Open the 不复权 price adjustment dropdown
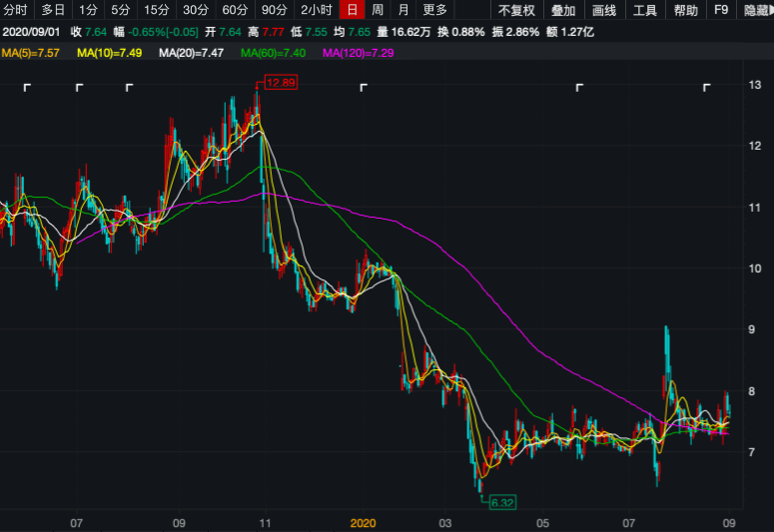This screenshot has width=774, height=532. [516, 11]
